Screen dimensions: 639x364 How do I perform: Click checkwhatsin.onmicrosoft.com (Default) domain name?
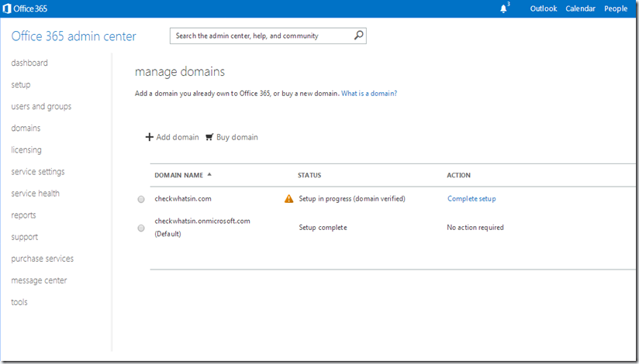(x=202, y=227)
